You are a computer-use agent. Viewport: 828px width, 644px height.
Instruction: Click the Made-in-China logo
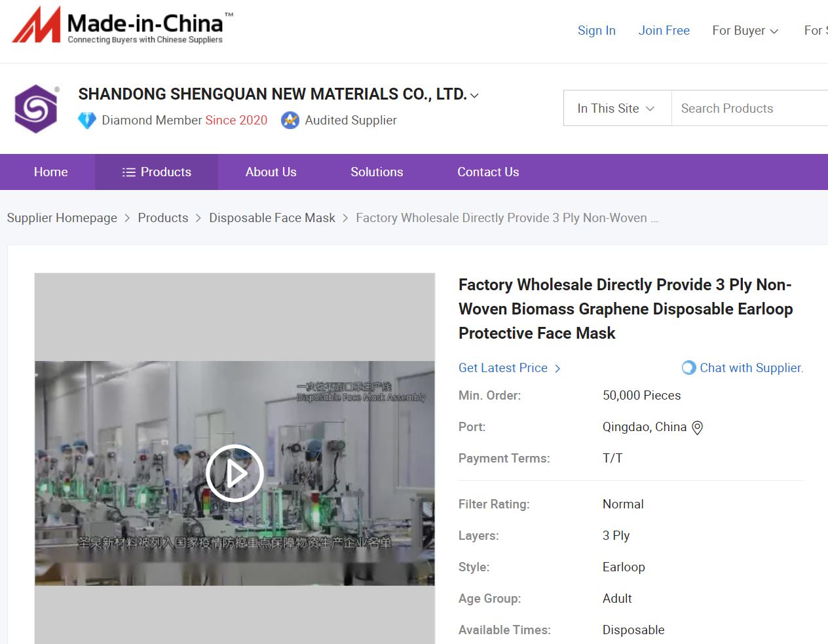(x=122, y=26)
